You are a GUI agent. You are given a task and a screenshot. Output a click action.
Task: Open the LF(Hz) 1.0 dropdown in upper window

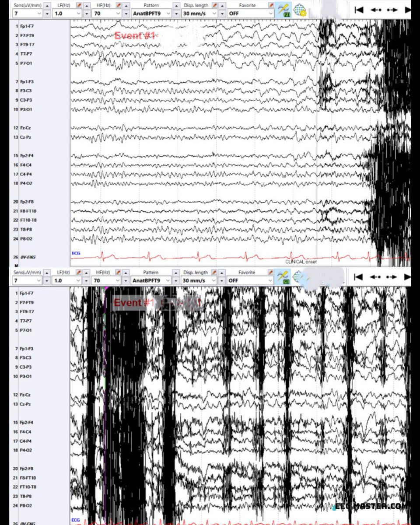point(67,13)
